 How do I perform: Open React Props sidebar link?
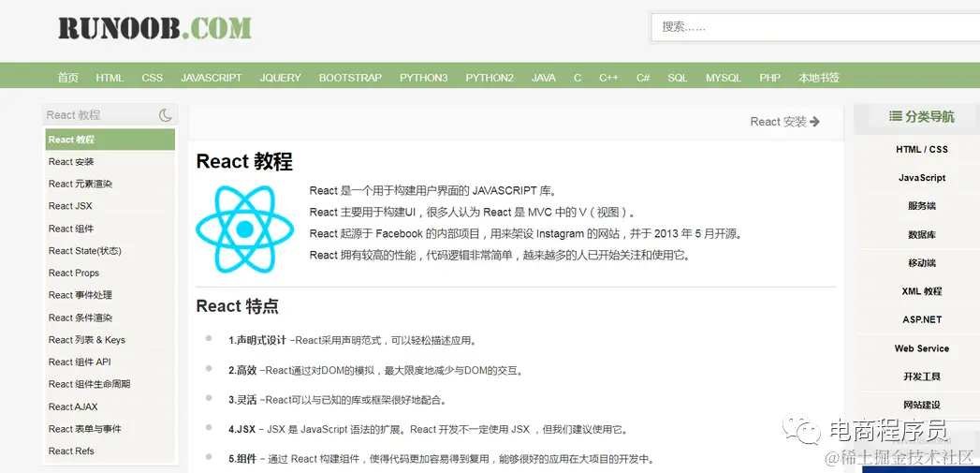[x=74, y=273]
